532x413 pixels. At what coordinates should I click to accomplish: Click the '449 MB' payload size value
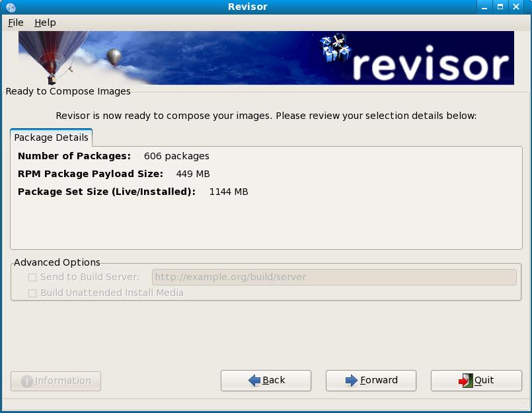click(x=193, y=174)
